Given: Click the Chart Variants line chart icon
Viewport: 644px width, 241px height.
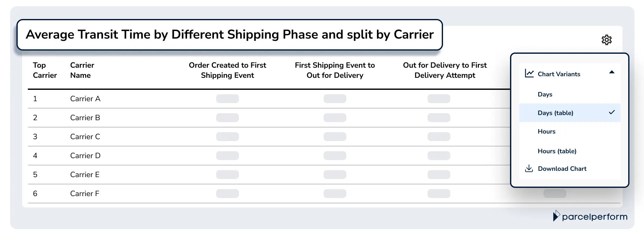Looking at the screenshot, I should tap(529, 73).
